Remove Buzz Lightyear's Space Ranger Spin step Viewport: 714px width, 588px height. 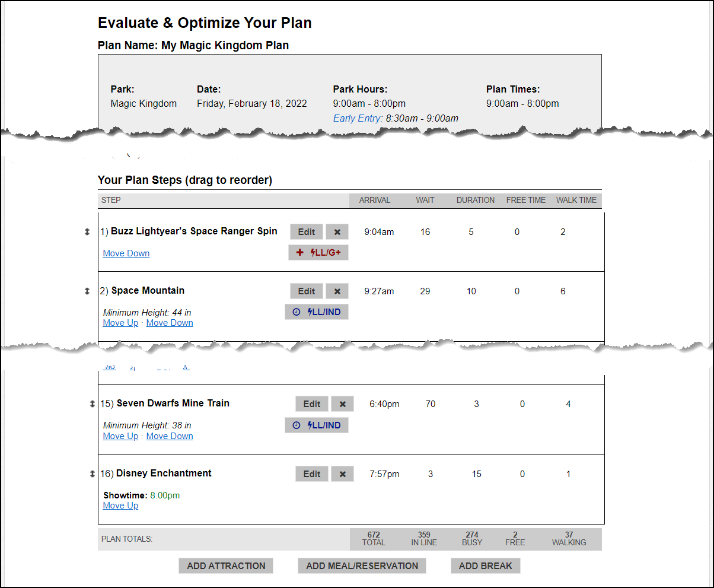(337, 232)
